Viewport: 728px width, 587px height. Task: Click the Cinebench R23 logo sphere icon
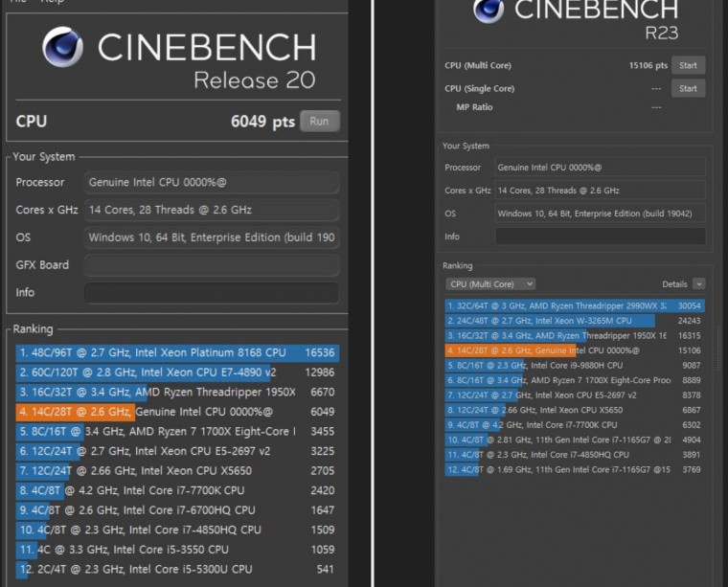[489, 10]
